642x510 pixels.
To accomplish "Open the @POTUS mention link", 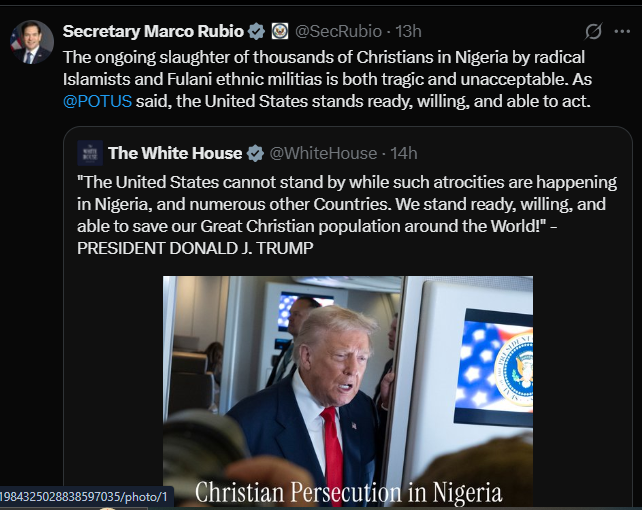I will click(97, 101).
